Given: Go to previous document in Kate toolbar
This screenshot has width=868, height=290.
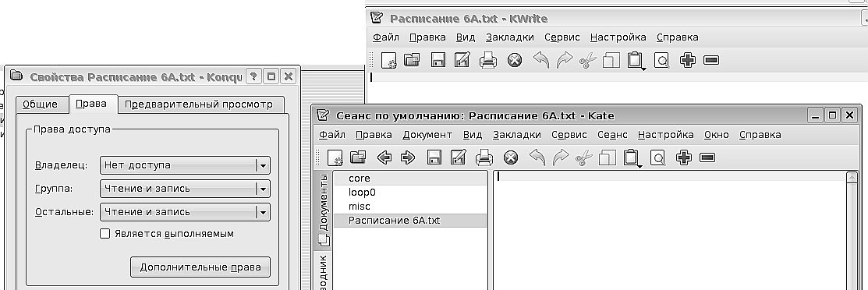Looking at the screenshot, I should point(384,157).
